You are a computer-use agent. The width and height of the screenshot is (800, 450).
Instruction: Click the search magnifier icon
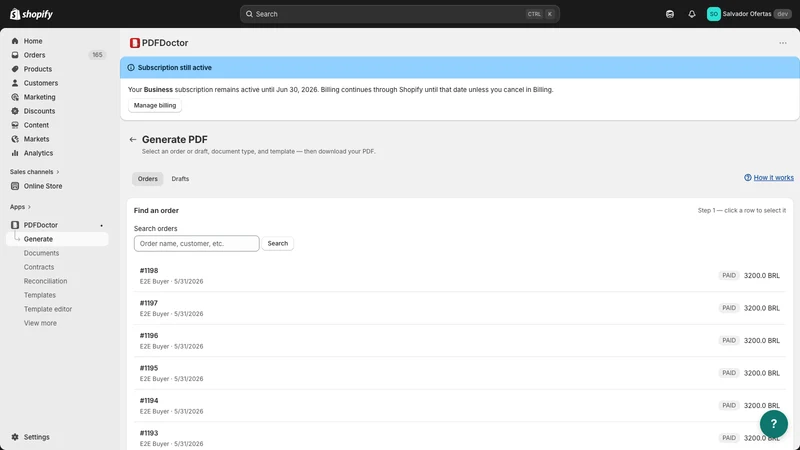[x=249, y=14]
